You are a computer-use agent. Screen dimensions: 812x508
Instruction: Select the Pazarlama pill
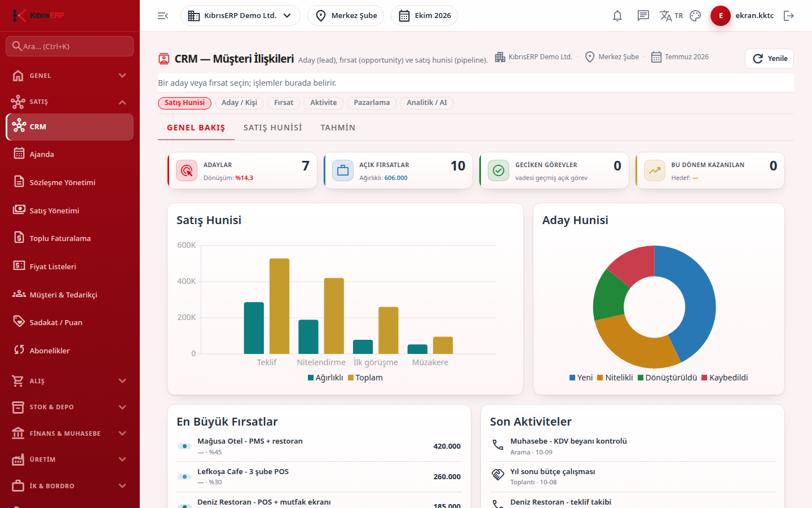coord(372,103)
